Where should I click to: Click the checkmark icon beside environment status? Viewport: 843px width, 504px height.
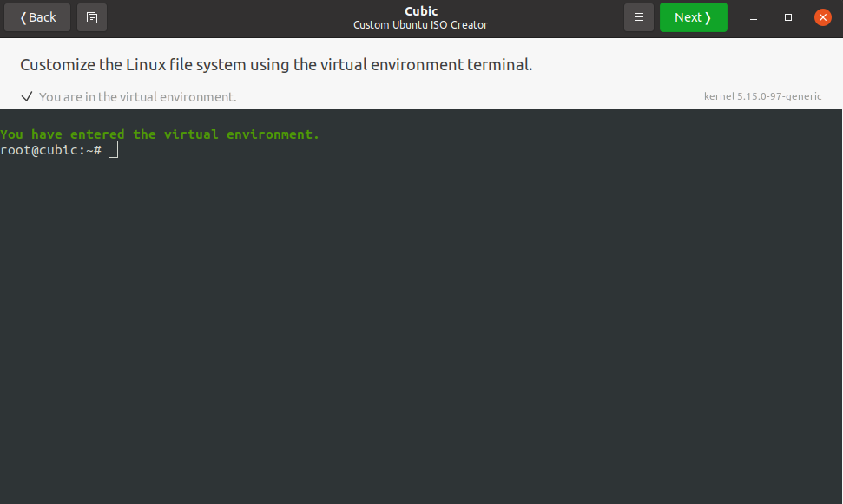[x=27, y=96]
